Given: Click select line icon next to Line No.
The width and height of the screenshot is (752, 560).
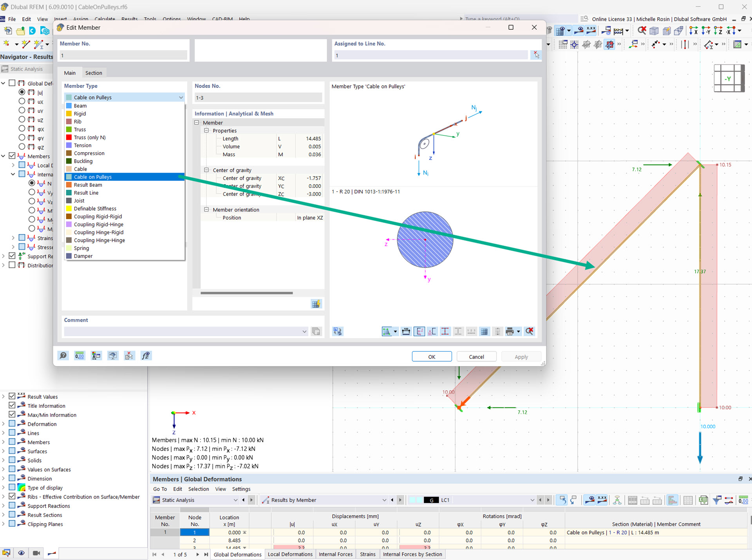Looking at the screenshot, I should coord(536,55).
